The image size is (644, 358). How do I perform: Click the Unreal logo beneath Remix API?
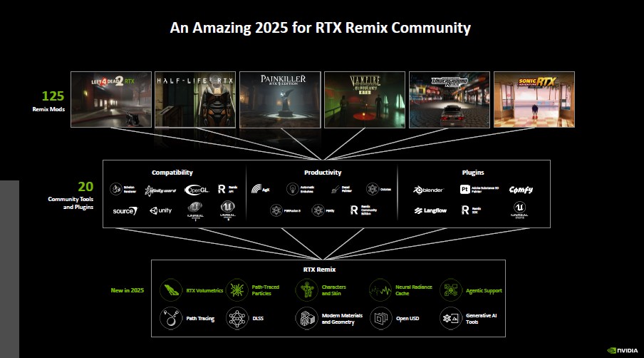pyautogui.click(x=227, y=210)
